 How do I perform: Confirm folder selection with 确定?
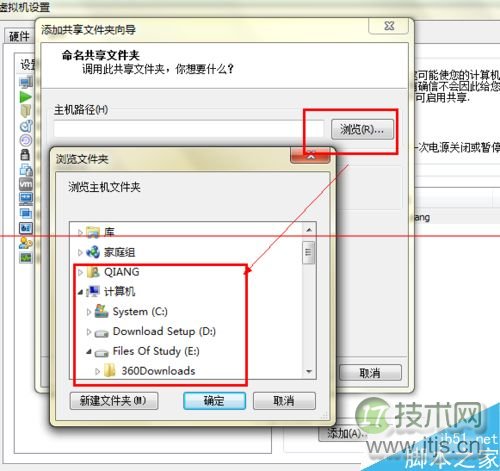tap(214, 401)
